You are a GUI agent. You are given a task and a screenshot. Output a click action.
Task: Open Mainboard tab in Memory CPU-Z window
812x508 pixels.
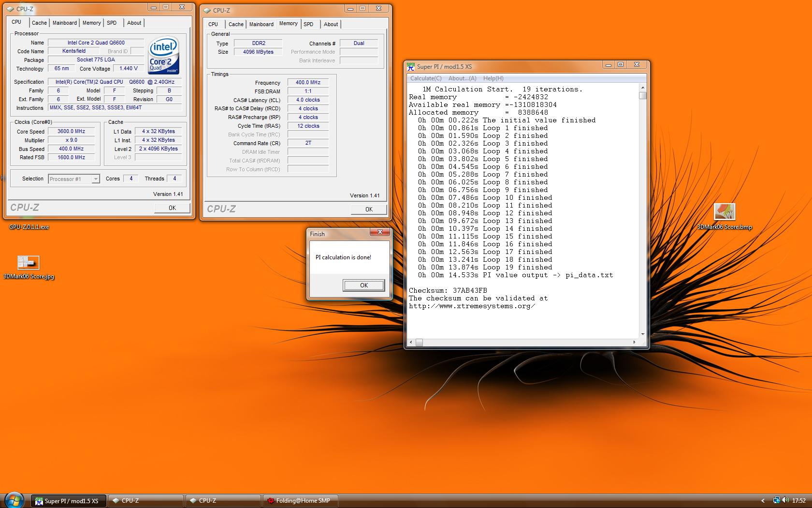point(261,24)
